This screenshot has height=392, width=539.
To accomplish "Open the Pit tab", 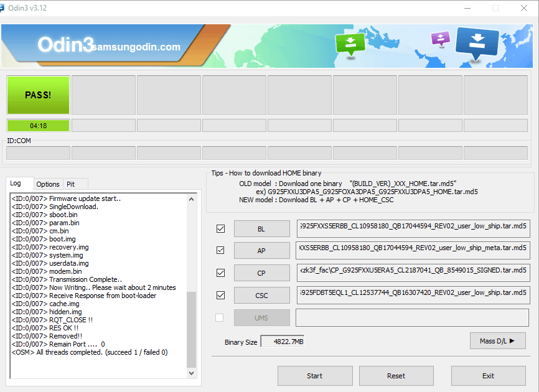I will (x=70, y=184).
